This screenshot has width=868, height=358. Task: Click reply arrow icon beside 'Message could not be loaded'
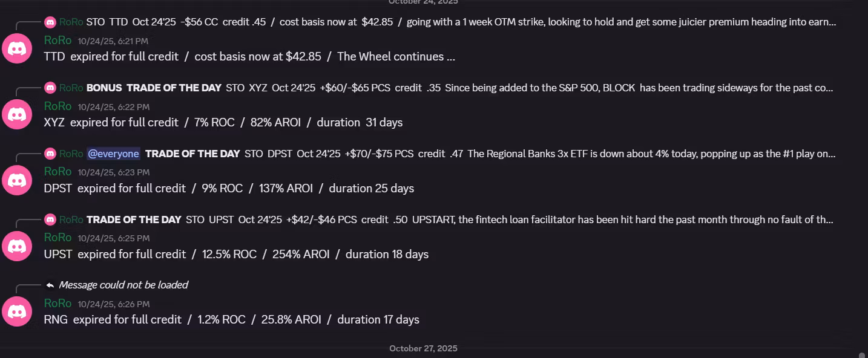tap(50, 285)
